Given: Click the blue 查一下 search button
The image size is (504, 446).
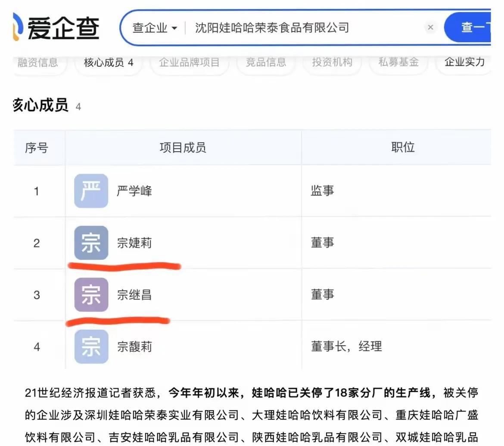Looking at the screenshot, I should tap(468, 28).
